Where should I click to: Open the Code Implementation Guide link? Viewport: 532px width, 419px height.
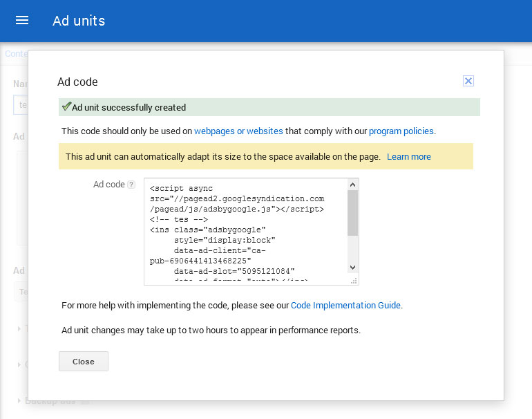click(345, 305)
